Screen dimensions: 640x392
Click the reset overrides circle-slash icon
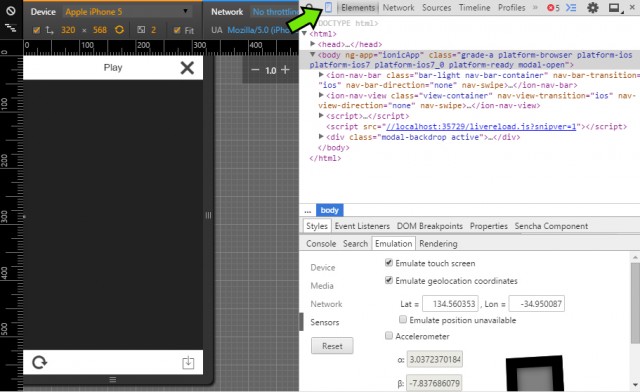[11, 11]
